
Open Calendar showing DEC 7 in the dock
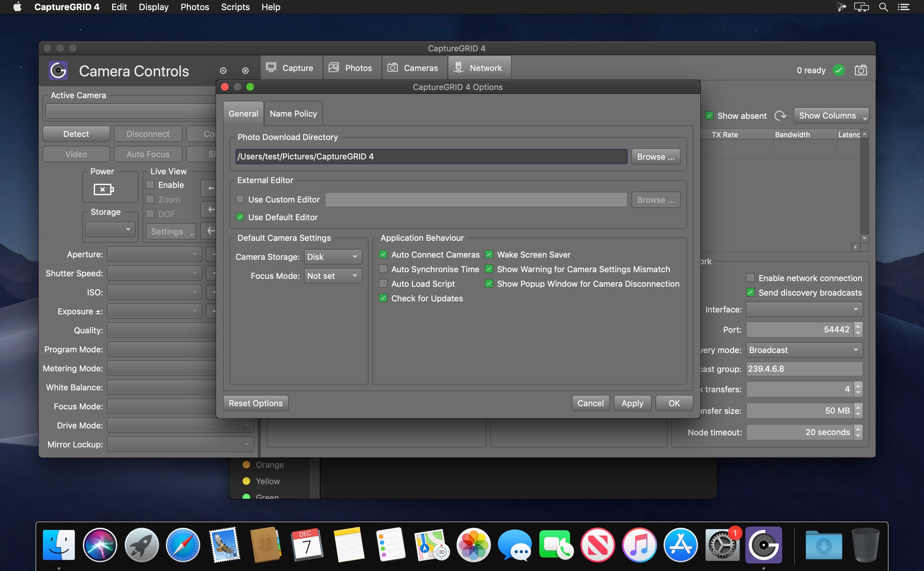click(x=307, y=545)
